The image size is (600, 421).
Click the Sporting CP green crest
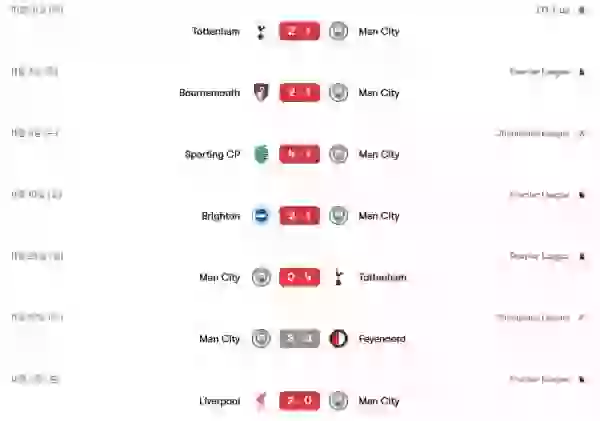261,154
